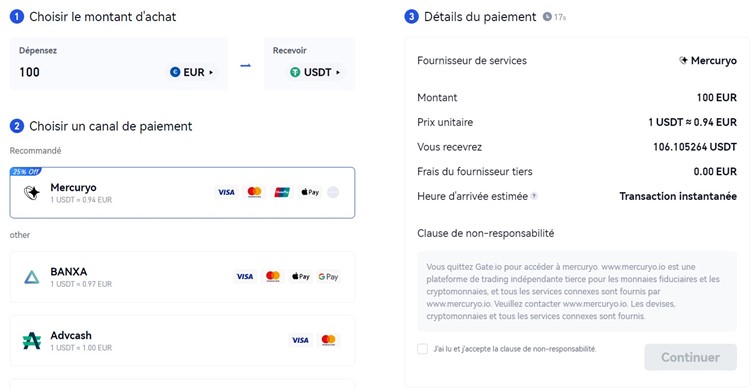
Task: Click the swap arrow between EUR and USDT
Action: pos(246,66)
